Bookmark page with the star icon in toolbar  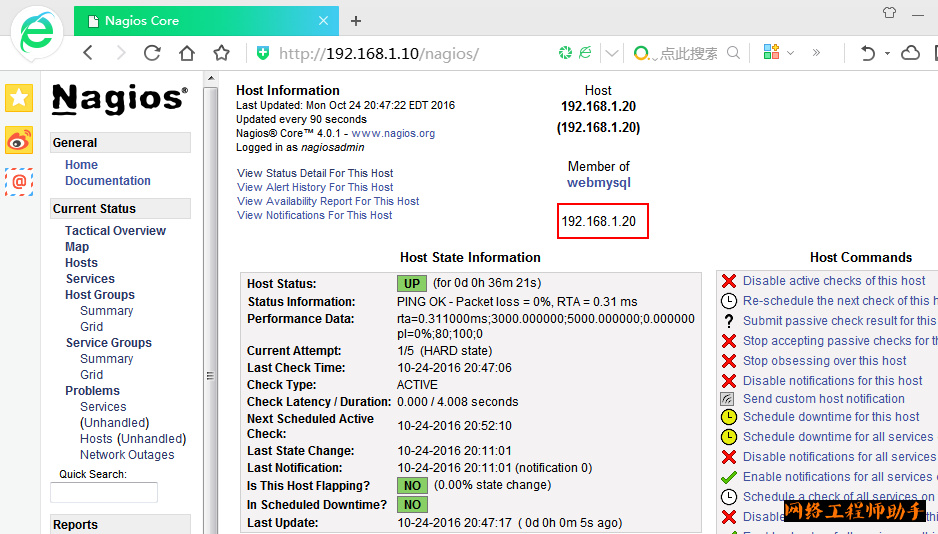coord(222,53)
